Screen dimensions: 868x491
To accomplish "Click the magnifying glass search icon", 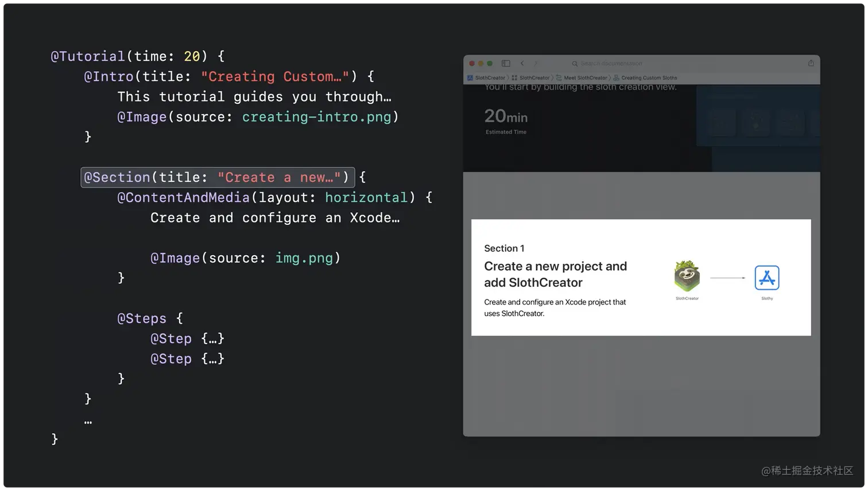I will pos(575,63).
